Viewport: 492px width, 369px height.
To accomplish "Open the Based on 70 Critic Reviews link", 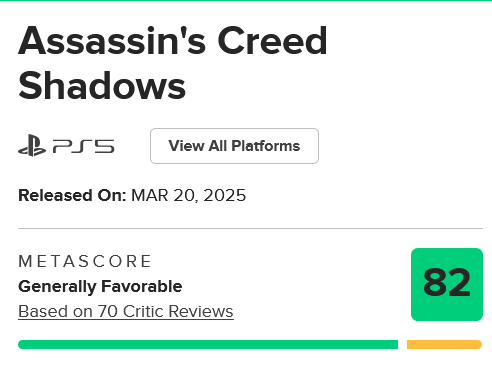I will pyautogui.click(x=126, y=312).
